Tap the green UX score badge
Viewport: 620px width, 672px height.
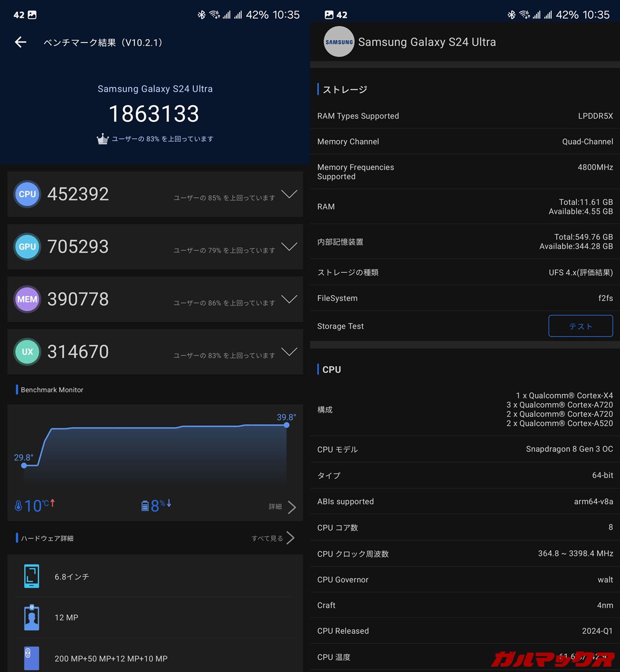pyautogui.click(x=27, y=352)
